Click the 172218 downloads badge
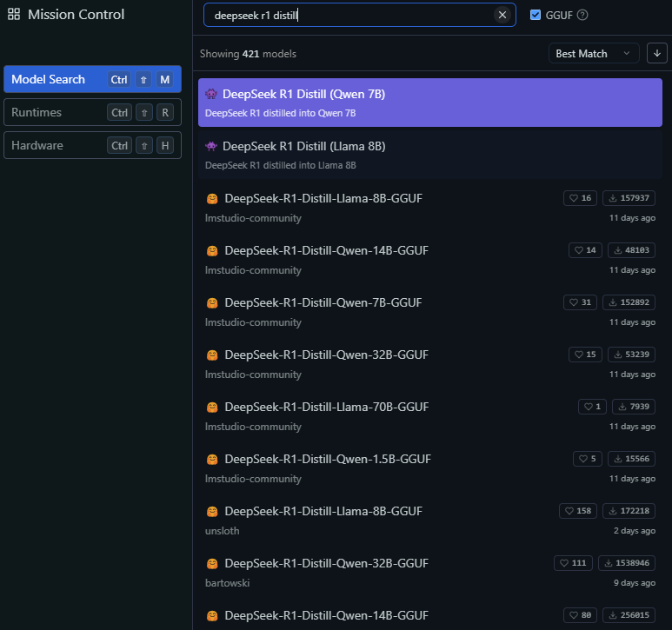 [x=629, y=511]
